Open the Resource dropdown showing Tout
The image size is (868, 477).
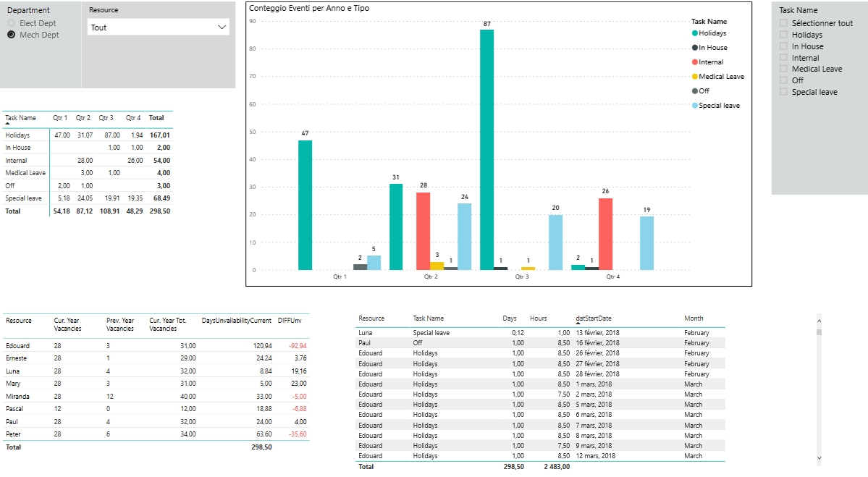(159, 28)
